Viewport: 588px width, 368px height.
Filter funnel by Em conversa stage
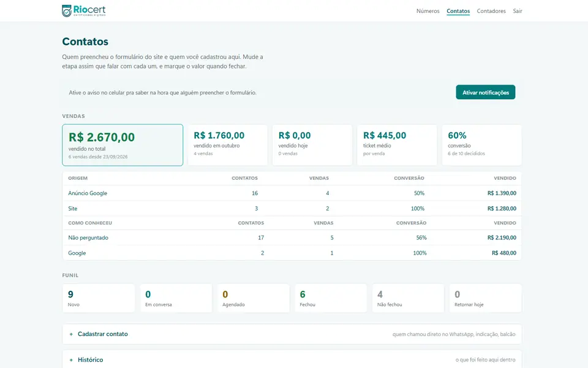tap(176, 298)
